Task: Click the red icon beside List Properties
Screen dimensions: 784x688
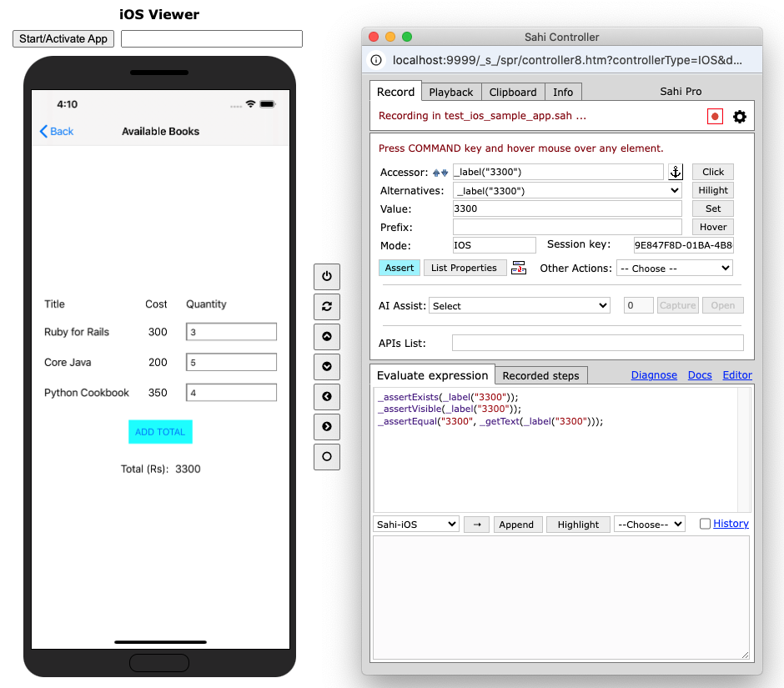Action: 519,268
